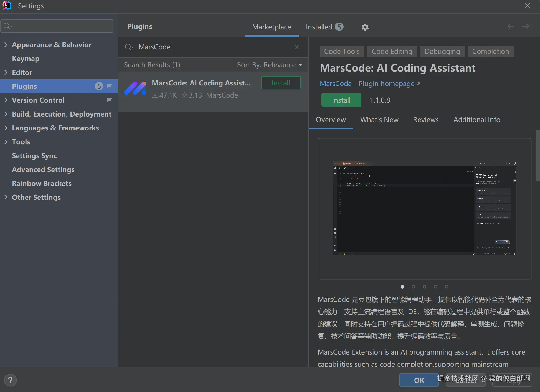Image resolution: width=540 pixels, height=392 pixels.
Task: Show the third screenshot via carousel dot
Action: 424,287
